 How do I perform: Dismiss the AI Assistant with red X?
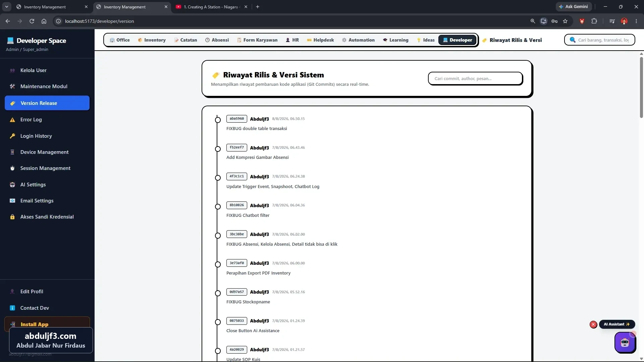(x=593, y=324)
